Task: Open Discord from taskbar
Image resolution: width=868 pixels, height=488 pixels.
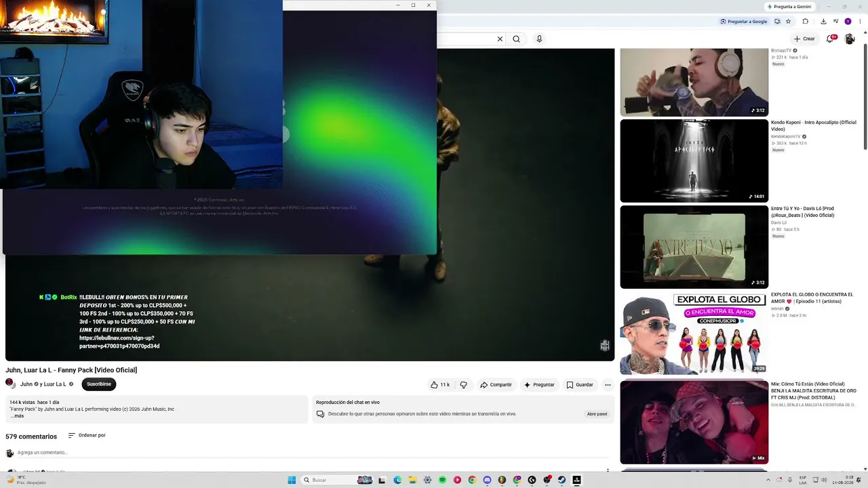Action: click(x=487, y=480)
